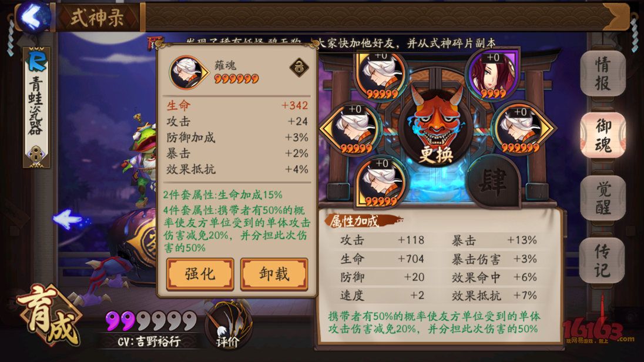Click the 强化 enhance button
Viewport: 644px width, 362px height.
click(200, 274)
